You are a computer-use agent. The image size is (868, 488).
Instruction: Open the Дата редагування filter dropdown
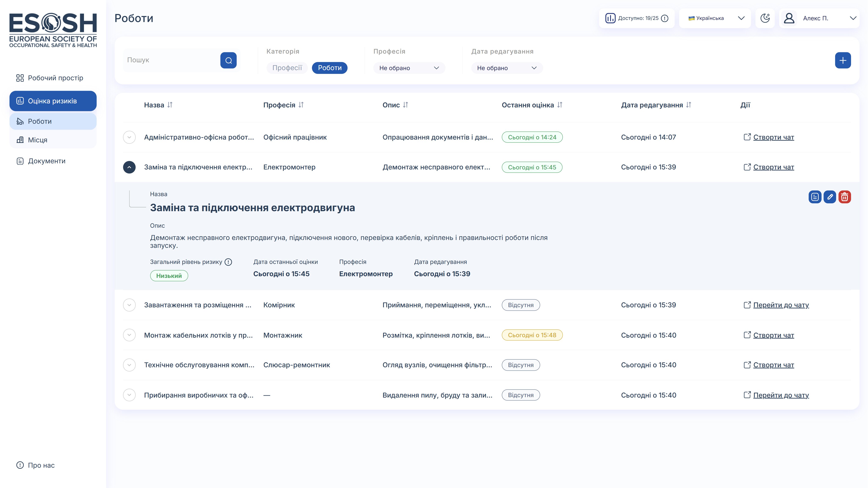507,68
